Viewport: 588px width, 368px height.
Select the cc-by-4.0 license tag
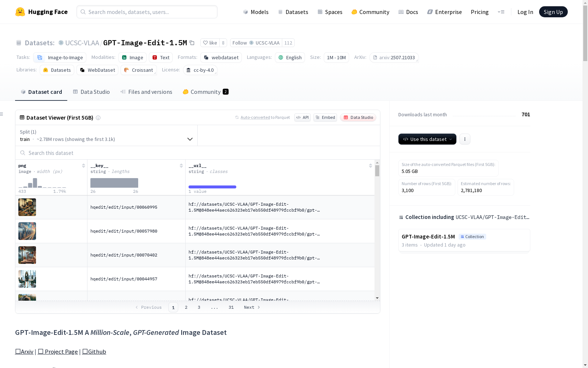200,70
